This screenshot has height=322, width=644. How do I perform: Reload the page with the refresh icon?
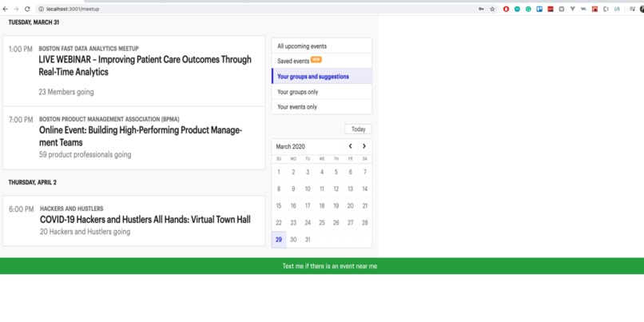[27, 9]
